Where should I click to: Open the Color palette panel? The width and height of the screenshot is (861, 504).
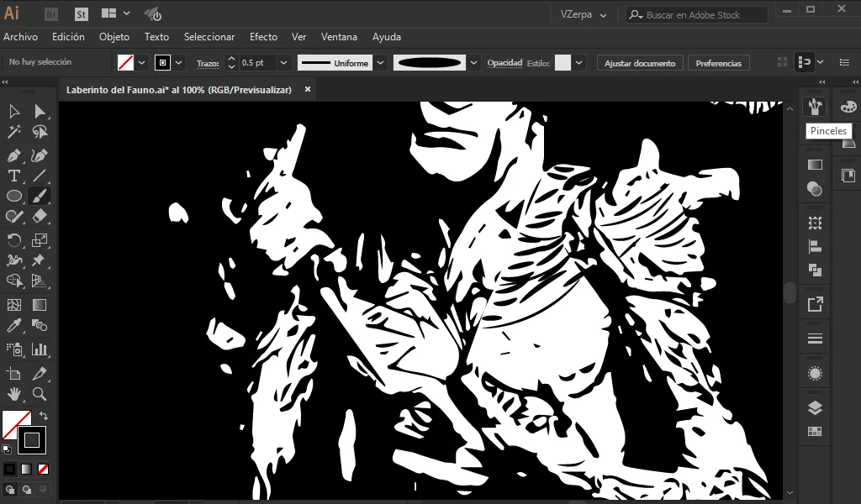[848, 107]
